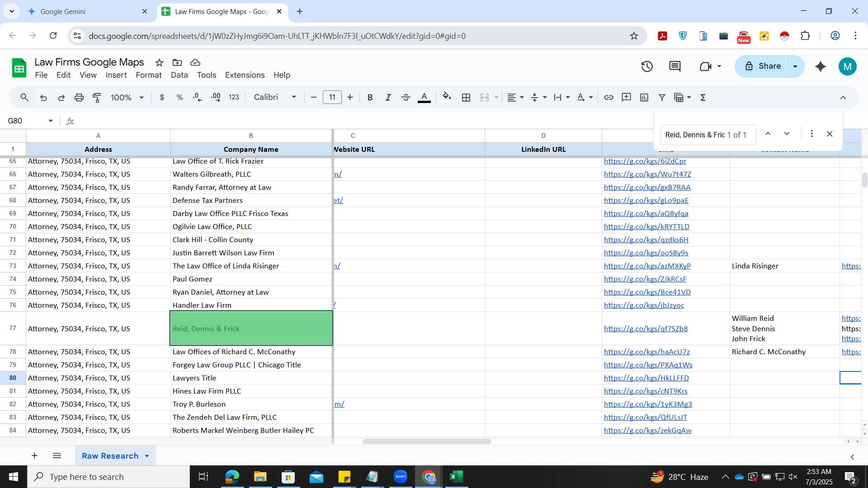Click the insert comment icon
The image size is (868, 488).
click(626, 97)
